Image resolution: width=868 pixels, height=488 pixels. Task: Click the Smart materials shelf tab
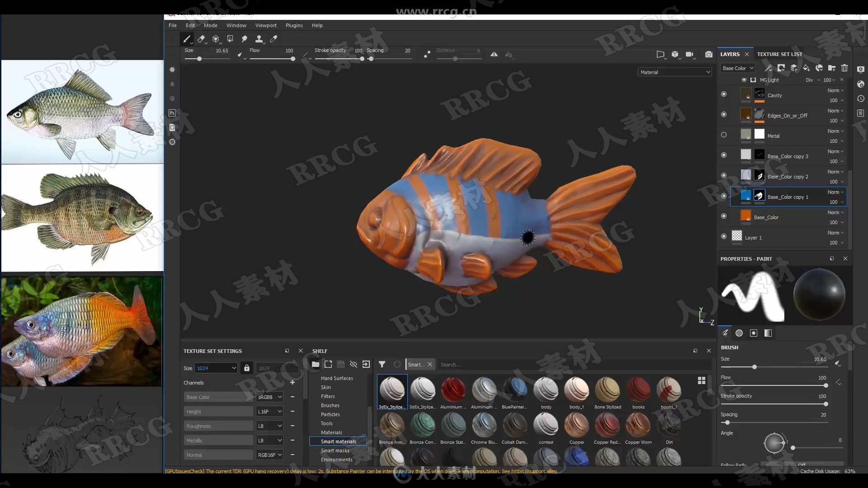coord(339,441)
